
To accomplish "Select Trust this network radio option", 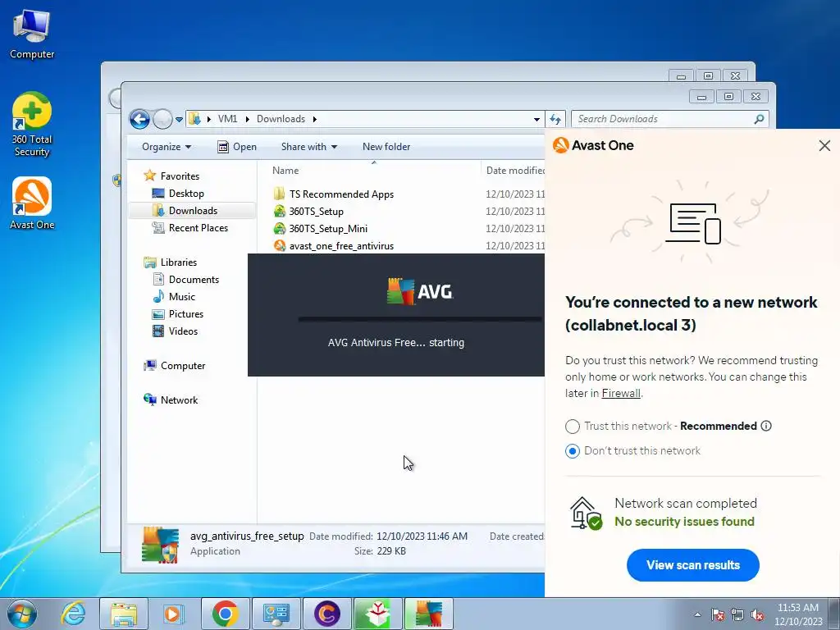I will [x=572, y=427].
